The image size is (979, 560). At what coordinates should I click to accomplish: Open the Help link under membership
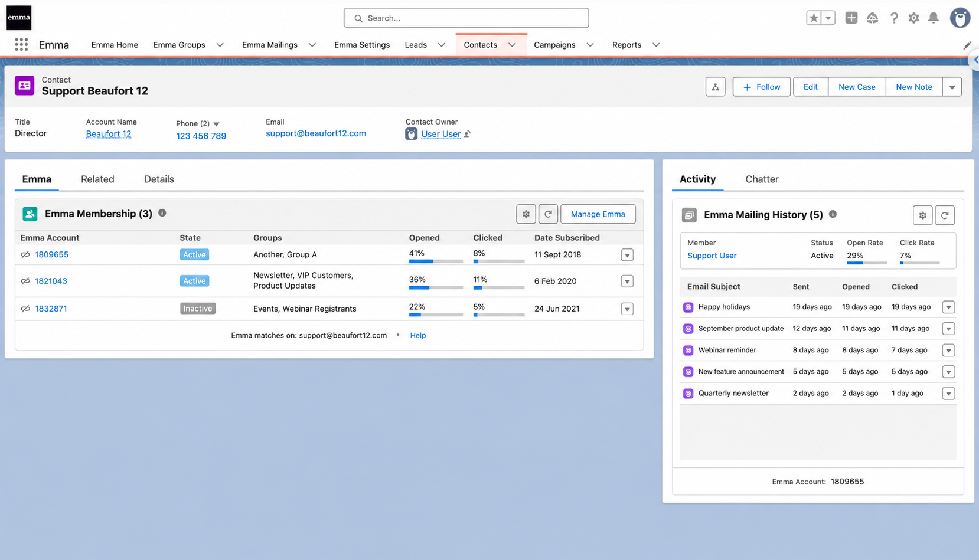[418, 335]
